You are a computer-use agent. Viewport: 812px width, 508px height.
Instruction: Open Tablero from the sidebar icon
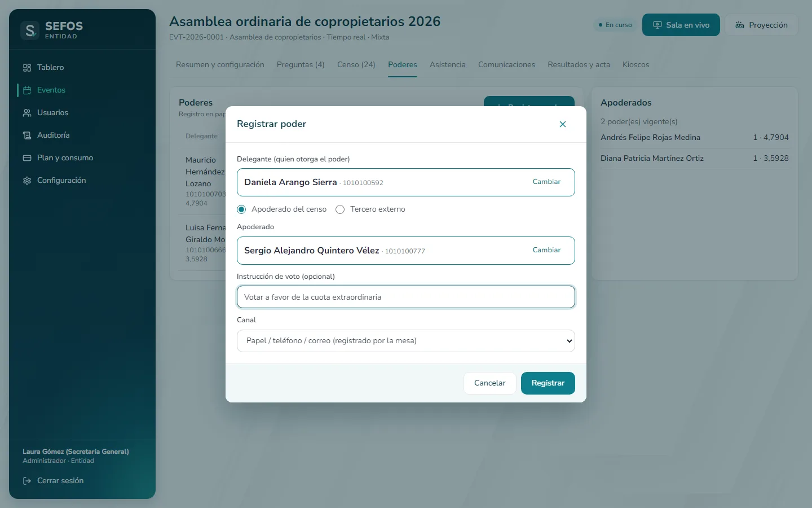point(27,68)
